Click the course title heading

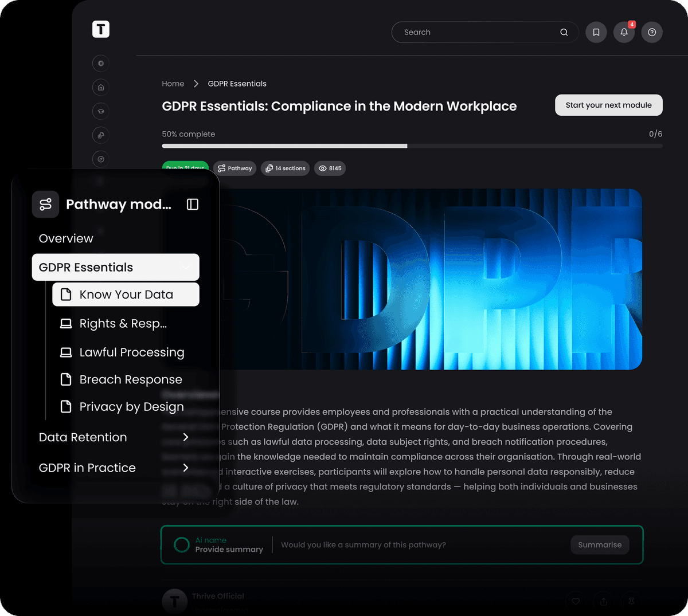(x=339, y=106)
